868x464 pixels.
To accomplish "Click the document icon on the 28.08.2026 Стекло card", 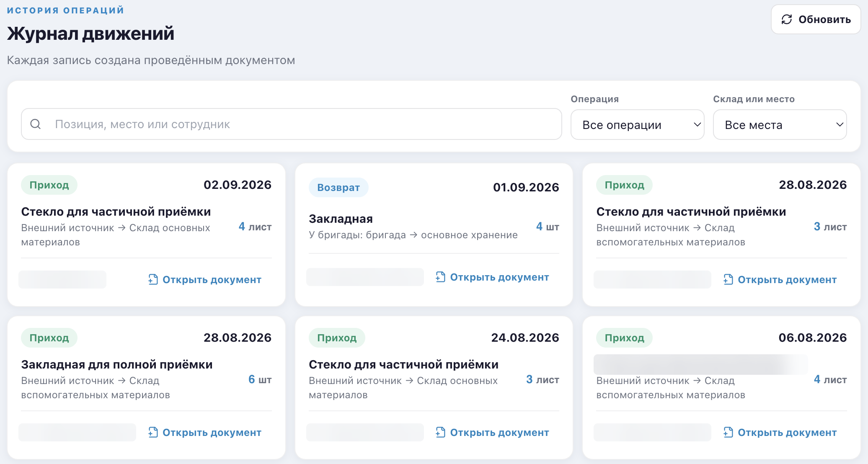I will 728,279.
